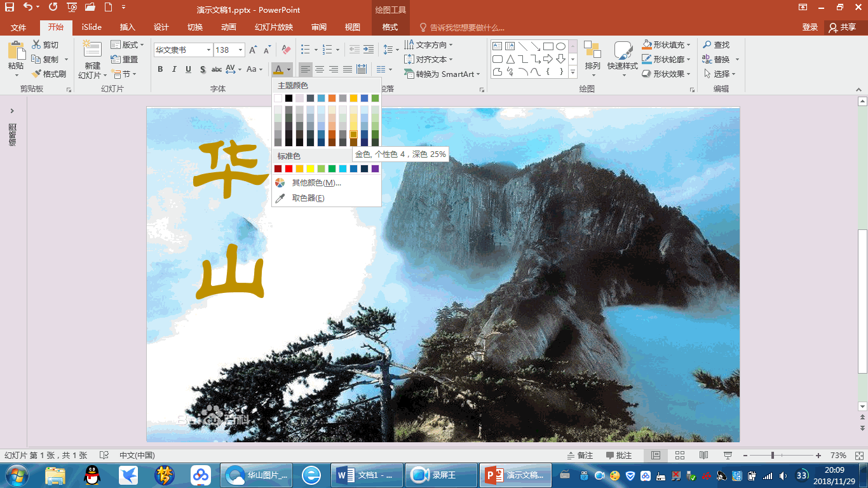Open the QQ penguin app in the taskbar

tap(92, 475)
